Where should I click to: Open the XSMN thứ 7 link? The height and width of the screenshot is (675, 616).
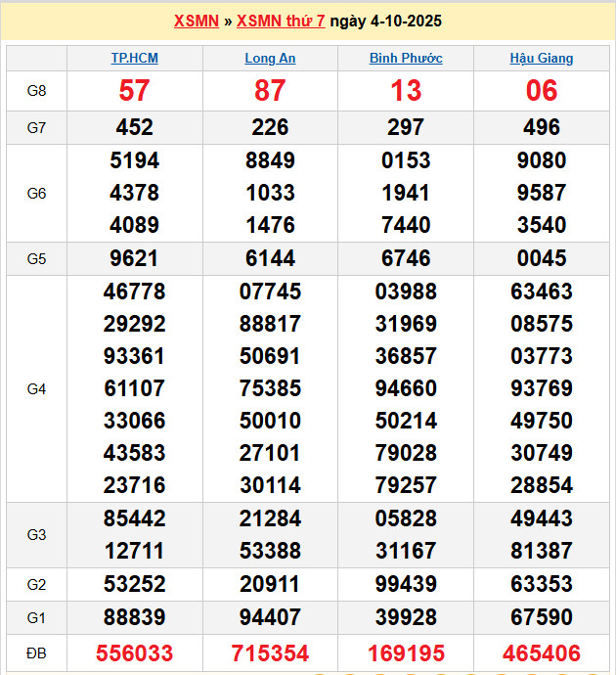click(282, 21)
